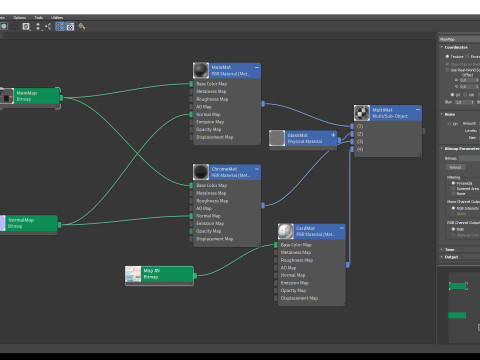Collapse the CardMat node with minus button
Image resolution: width=480 pixels, height=360 pixels.
click(x=342, y=228)
